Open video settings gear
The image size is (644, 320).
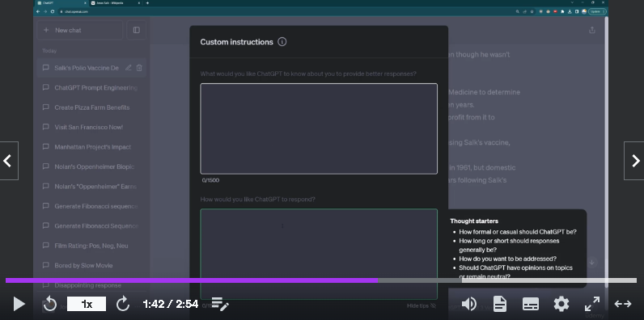(x=561, y=304)
